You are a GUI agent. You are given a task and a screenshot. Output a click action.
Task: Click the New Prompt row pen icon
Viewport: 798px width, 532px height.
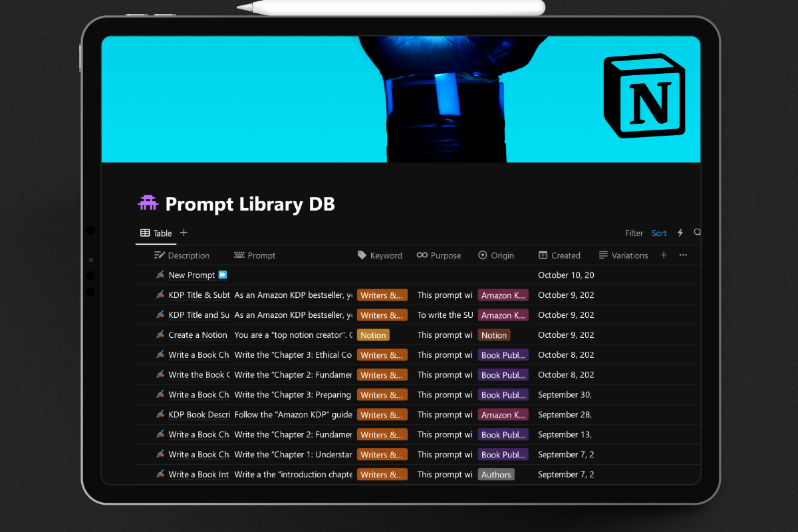(x=160, y=275)
